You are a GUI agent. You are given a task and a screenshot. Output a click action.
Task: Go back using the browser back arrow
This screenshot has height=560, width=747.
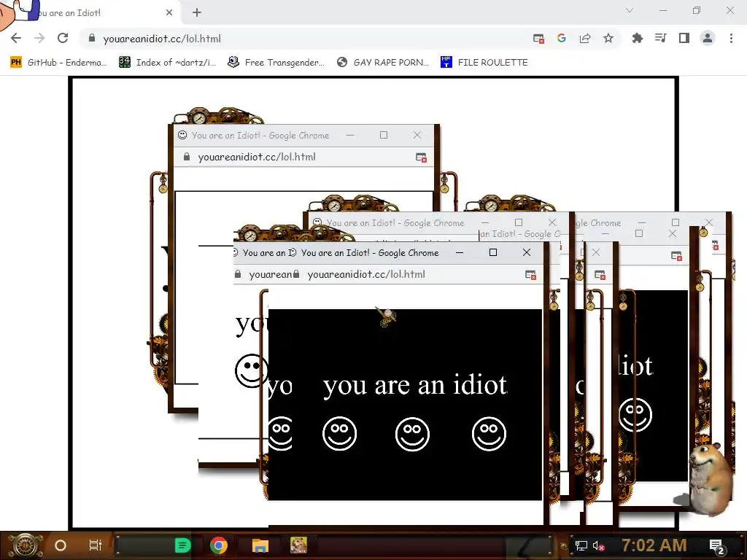16,38
